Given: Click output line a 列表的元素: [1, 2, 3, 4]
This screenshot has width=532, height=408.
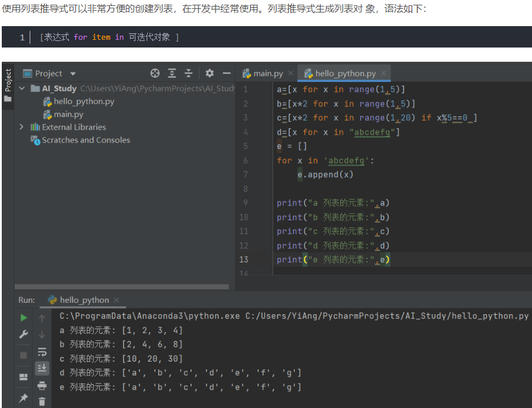Looking at the screenshot, I should pyautogui.click(x=121, y=330).
